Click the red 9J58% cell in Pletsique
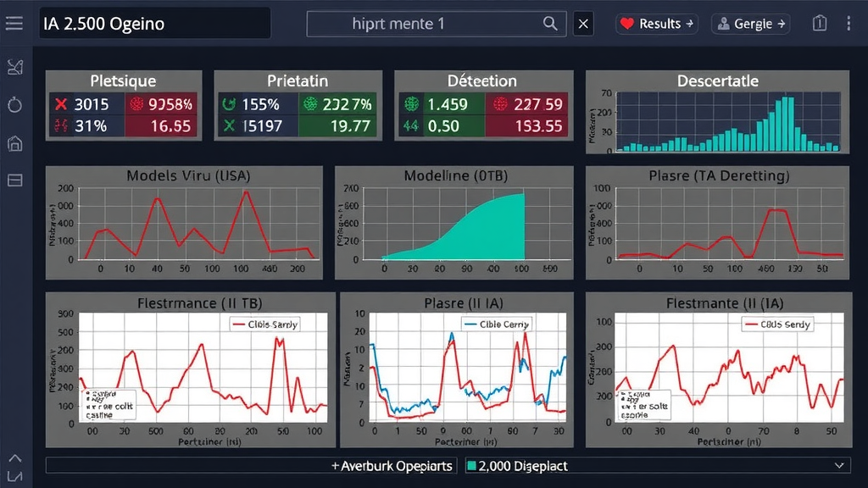Image resolution: width=868 pixels, height=488 pixels. tap(161, 104)
